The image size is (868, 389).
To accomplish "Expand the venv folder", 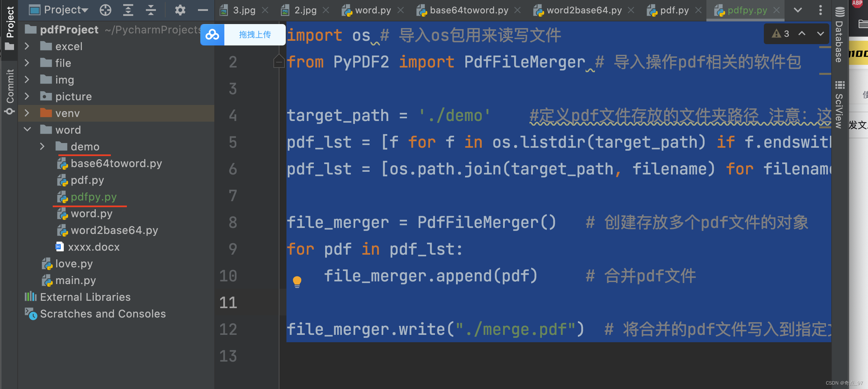I will point(27,113).
